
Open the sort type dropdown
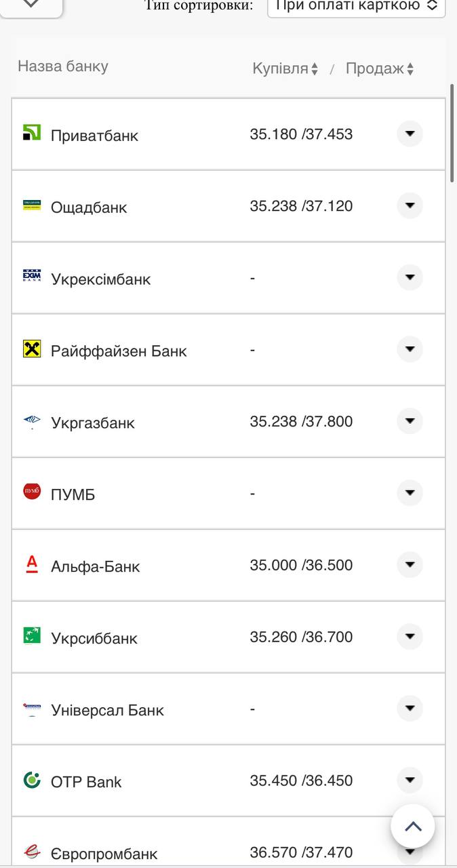coord(357,6)
